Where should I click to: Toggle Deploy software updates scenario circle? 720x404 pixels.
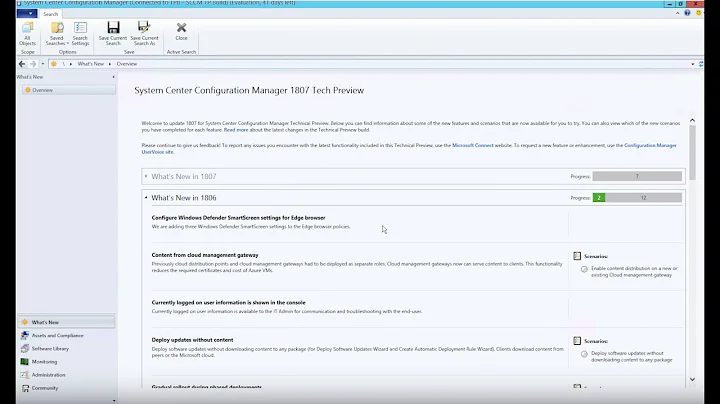pos(584,354)
